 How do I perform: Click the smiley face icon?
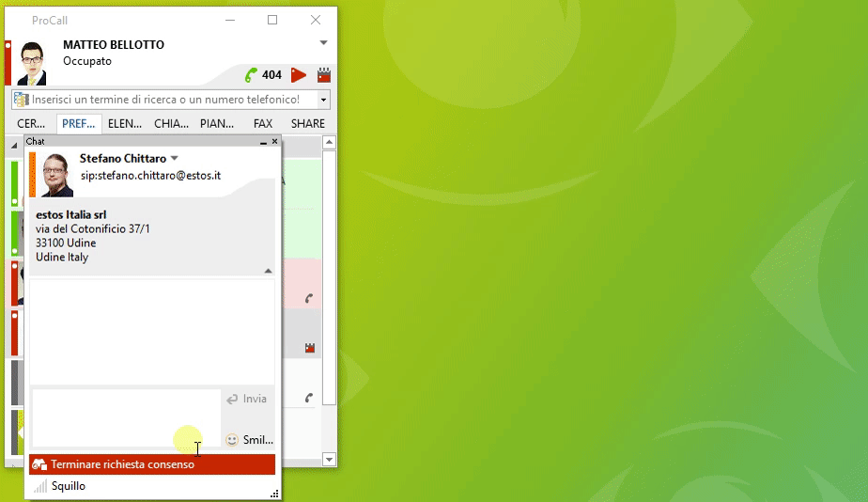click(x=232, y=440)
